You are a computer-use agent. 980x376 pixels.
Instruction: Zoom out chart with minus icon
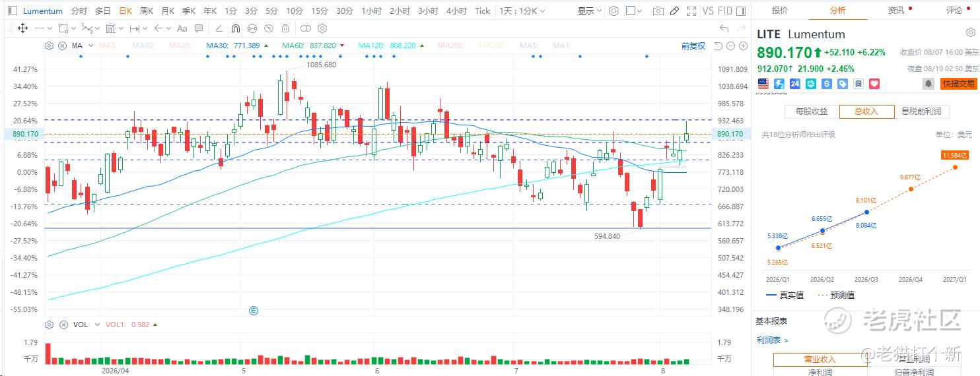pos(731,46)
